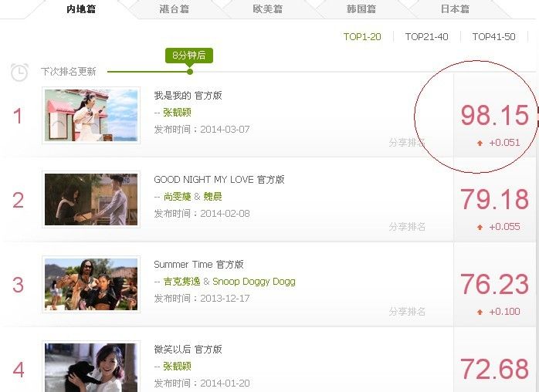Click the up arrow beside +0.051
This screenshot has width=539, height=392.
[x=480, y=144]
